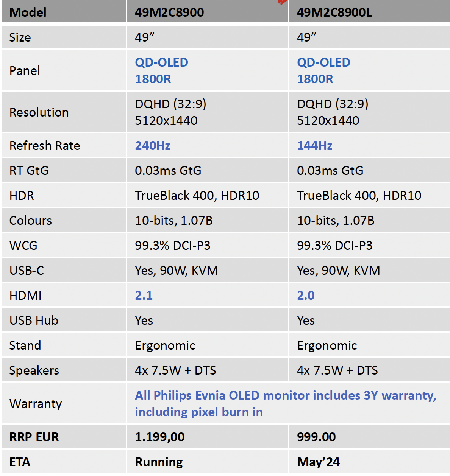Viewport: 450px width, 476px height.
Task: Click the Philips Evnia 3Y warranty text
Action: pos(286,403)
